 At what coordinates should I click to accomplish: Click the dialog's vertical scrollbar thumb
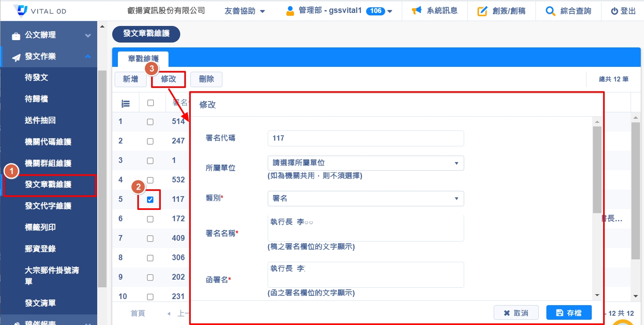[597, 169]
